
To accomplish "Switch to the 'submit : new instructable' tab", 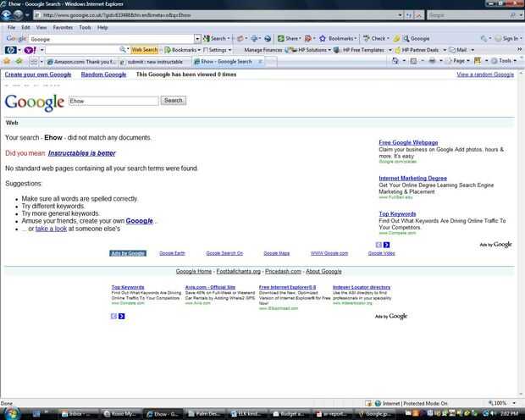I will (154, 62).
